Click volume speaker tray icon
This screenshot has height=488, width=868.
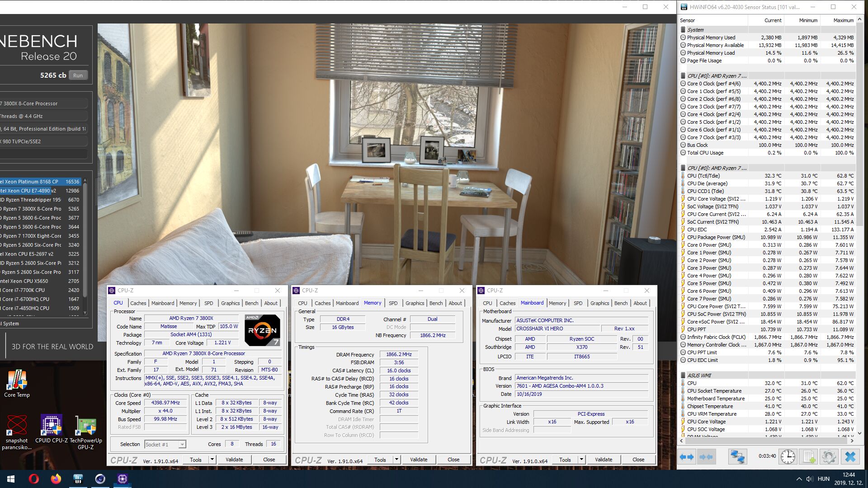809,479
